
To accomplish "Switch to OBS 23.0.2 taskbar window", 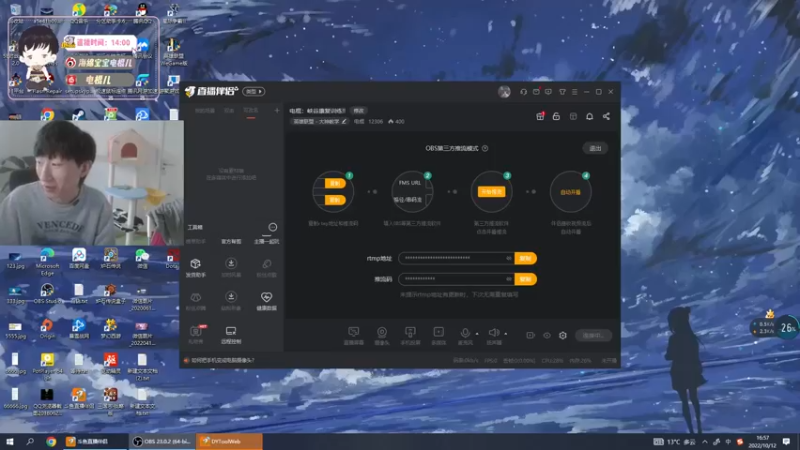I will 161,441.
